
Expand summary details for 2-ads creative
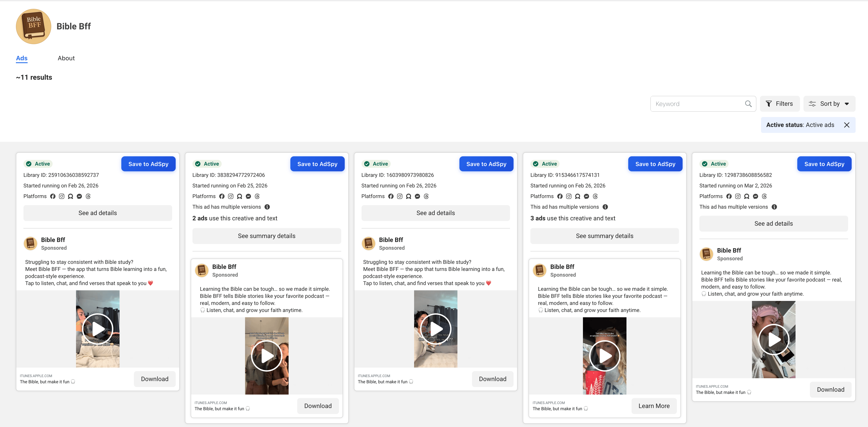point(266,236)
